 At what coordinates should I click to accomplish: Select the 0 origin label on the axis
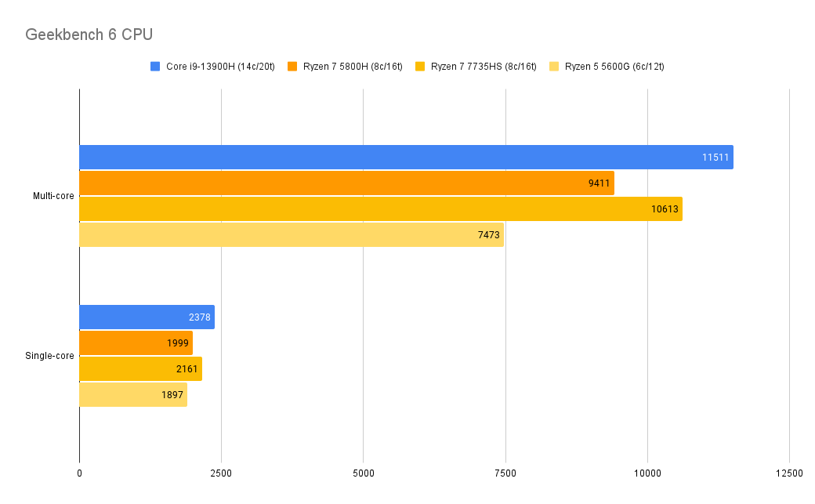tap(79, 473)
